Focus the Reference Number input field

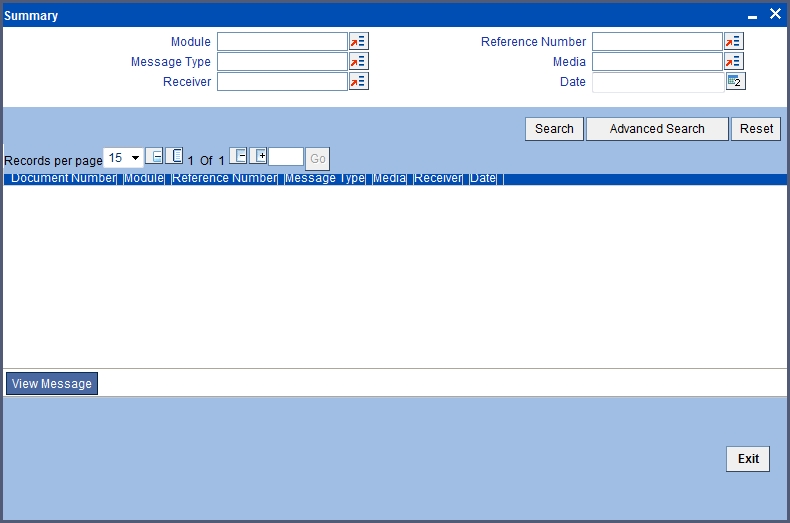(x=657, y=41)
